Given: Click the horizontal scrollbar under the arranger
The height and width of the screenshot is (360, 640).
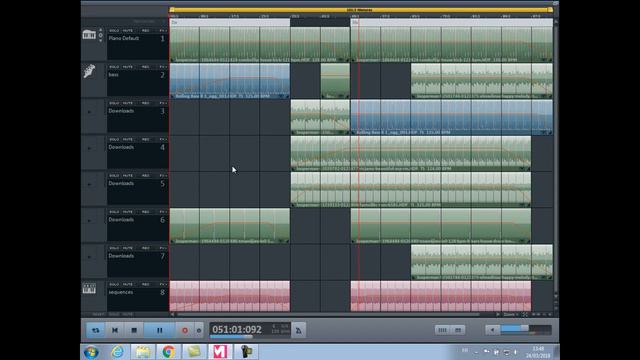Looking at the screenshot, I should (328, 314).
